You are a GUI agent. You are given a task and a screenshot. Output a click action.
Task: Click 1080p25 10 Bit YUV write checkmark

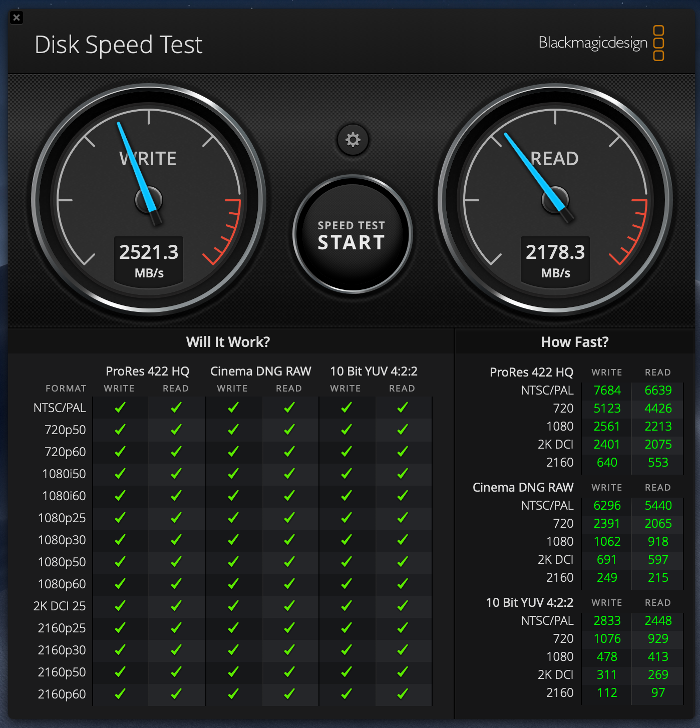click(346, 518)
